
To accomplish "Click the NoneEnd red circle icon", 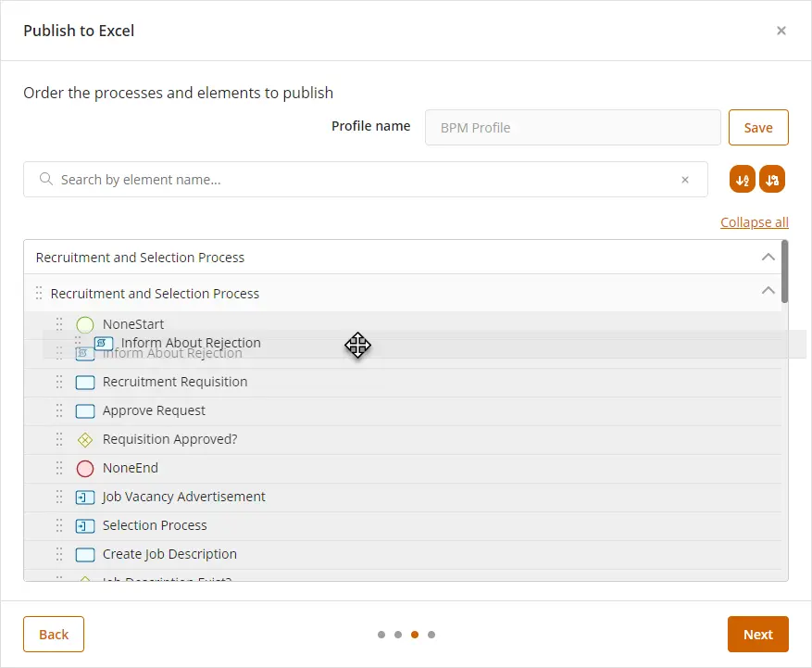I will point(85,469).
